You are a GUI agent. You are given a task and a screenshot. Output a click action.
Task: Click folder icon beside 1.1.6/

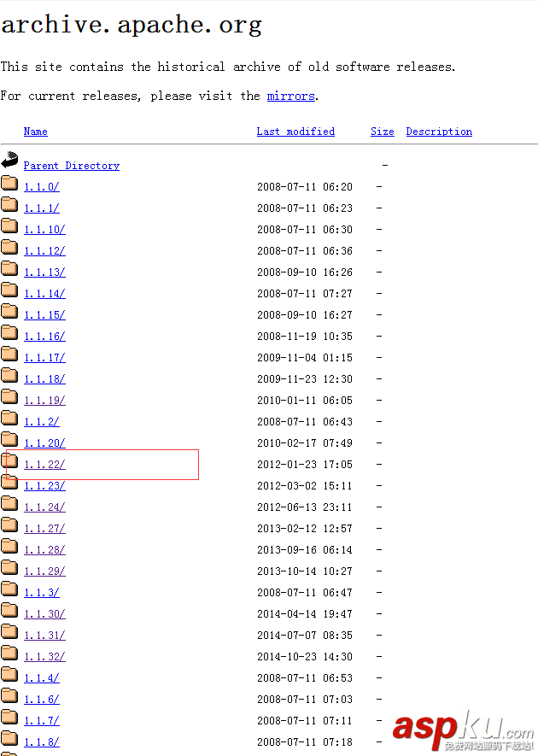tap(9, 695)
